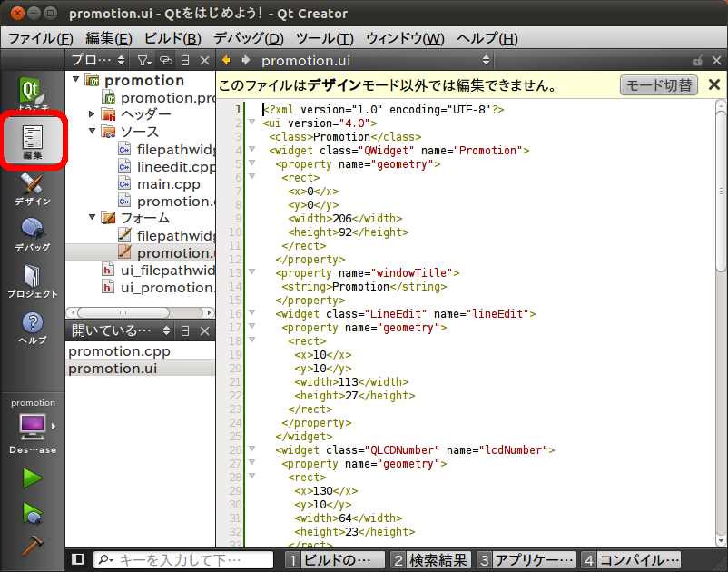Build the project with hammer icon
The height and width of the screenshot is (572, 728).
click(x=33, y=545)
